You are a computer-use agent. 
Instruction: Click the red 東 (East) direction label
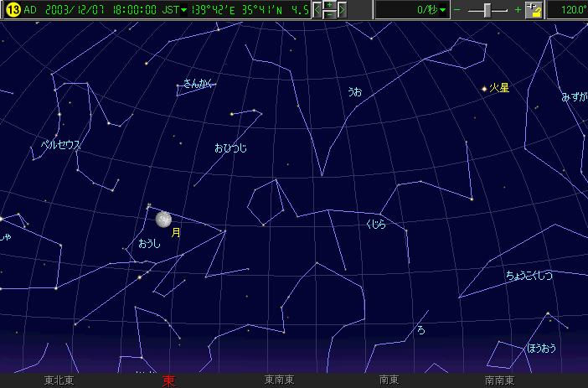pyautogui.click(x=169, y=381)
